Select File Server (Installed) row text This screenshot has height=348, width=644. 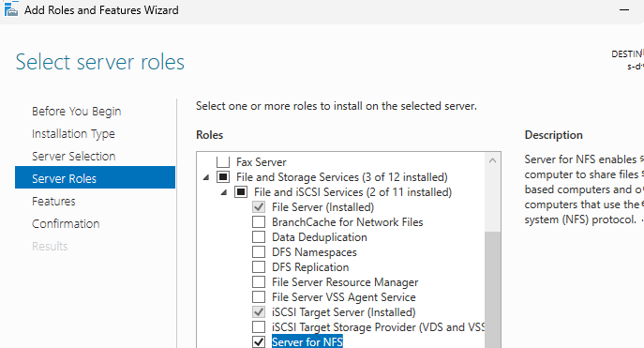[322, 207]
